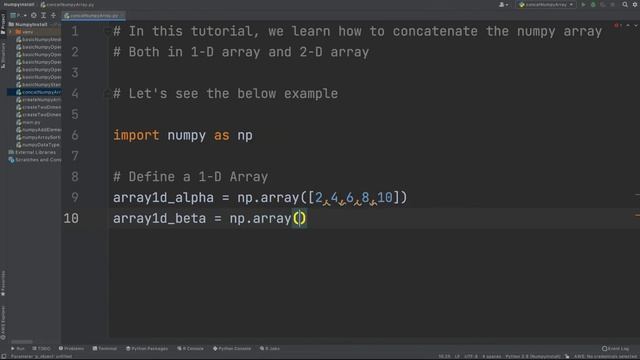This screenshot has height=360, width=640.
Task: Click "array1d_beta" variable on line 10
Action: tap(159, 218)
